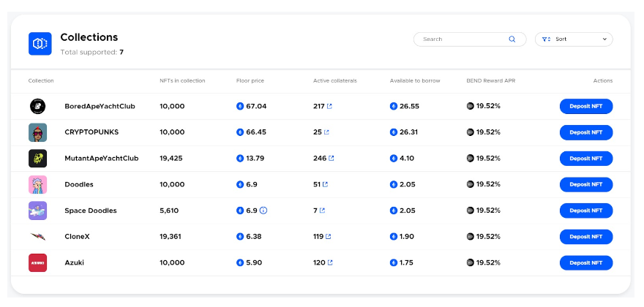Screen dimensions: 644x307
Task: Deposit NFT for CRYPTOPUNKS
Action: (x=586, y=132)
